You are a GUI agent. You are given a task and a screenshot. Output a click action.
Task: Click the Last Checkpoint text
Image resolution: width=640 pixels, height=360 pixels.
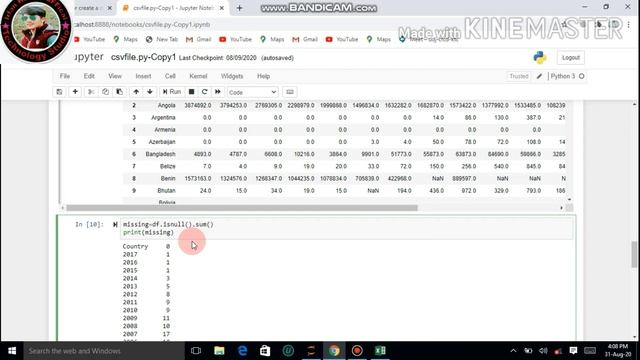pos(218,58)
